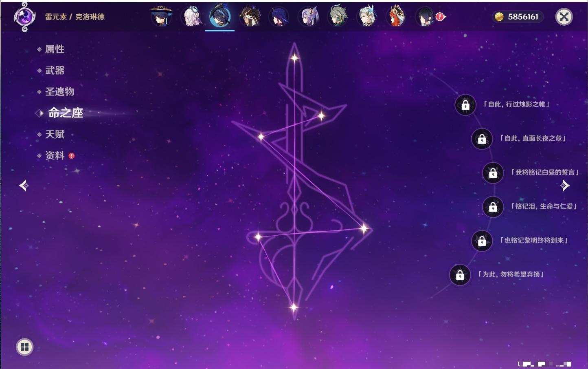Open constellation label 「为此, 勿将希望弃扬」
This screenshot has height=369, width=588.
point(511,274)
